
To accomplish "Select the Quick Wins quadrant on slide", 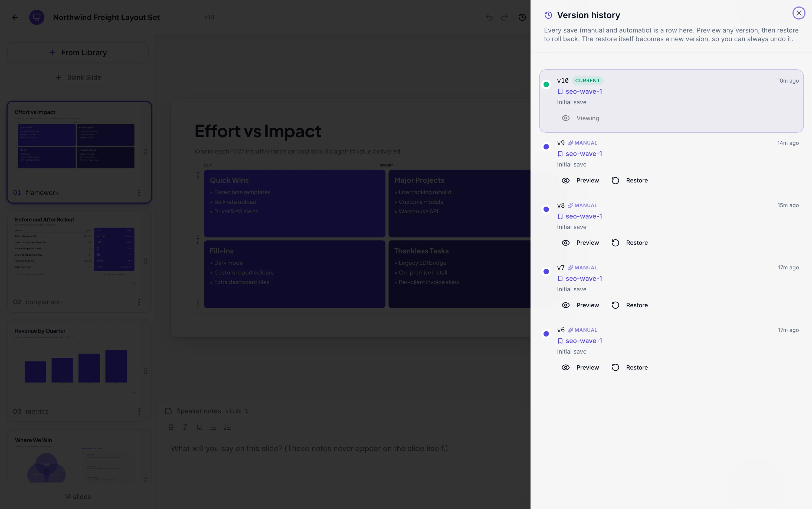I will click(x=294, y=203).
